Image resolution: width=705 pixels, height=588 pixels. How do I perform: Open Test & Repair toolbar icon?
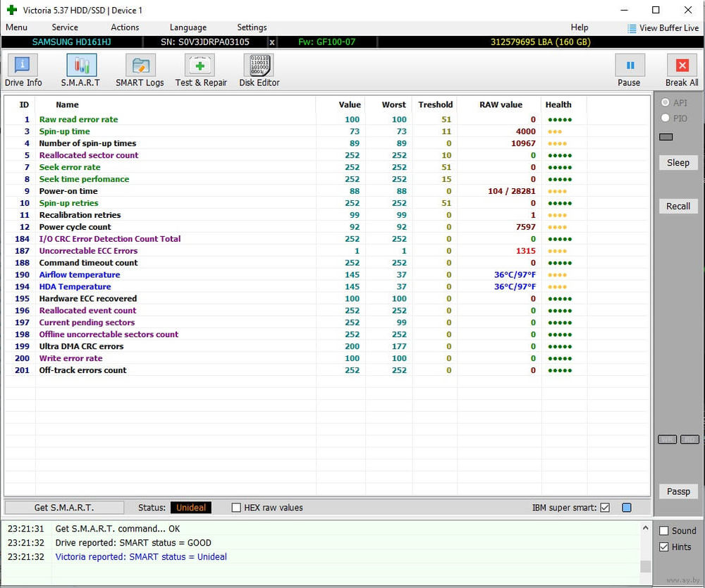(x=200, y=65)
